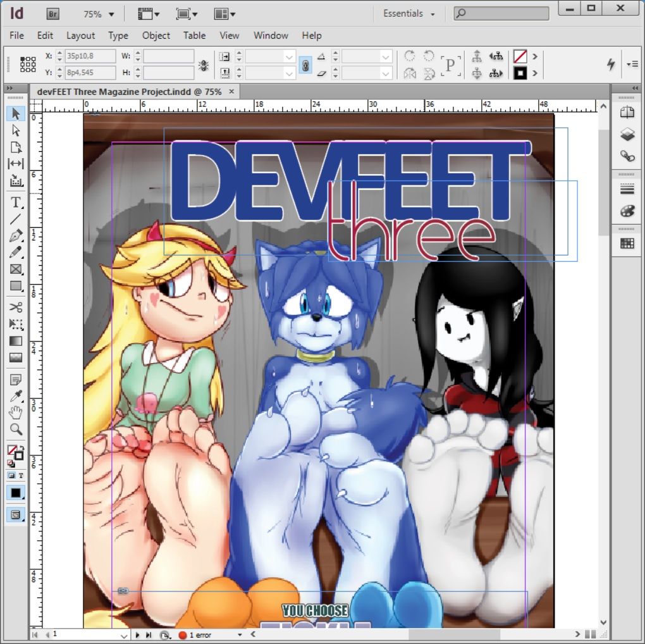The height and width of the screenshot is (644, 645).
Task: Go to first page button
Action: point(35,635)
